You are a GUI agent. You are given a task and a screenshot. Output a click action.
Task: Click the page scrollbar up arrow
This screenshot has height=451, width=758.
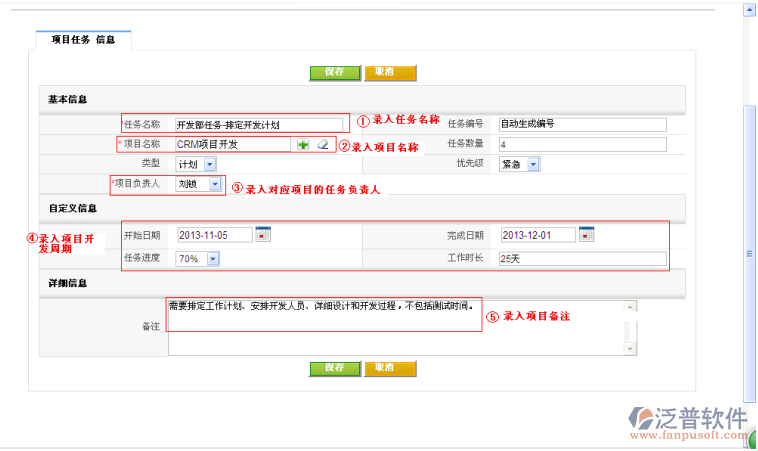point(749,11)
